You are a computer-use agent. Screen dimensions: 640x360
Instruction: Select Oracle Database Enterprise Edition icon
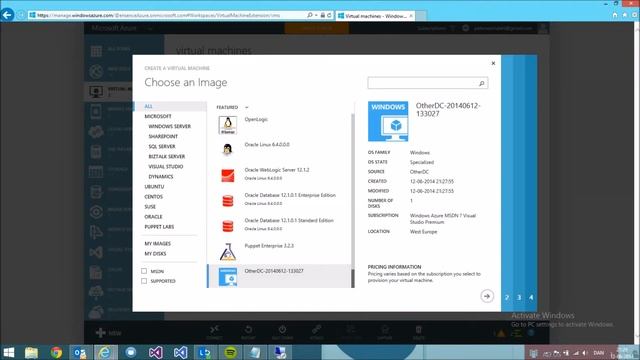coord(227,201)
